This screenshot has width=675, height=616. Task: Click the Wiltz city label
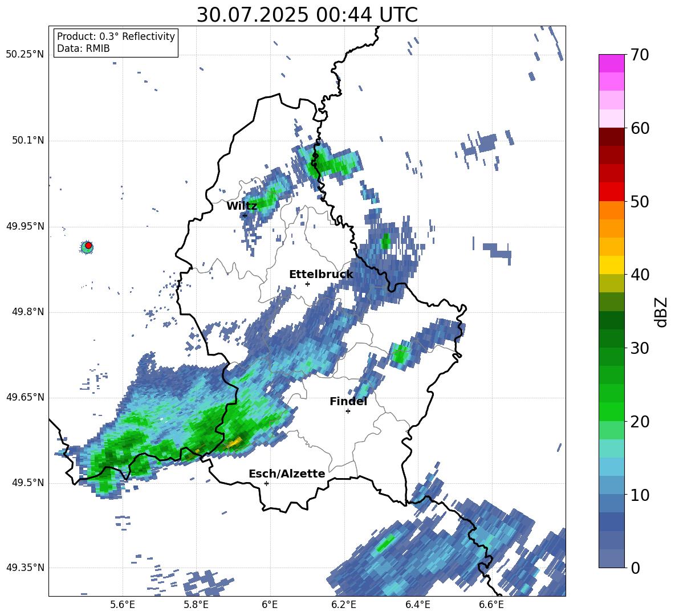(242, 206)
